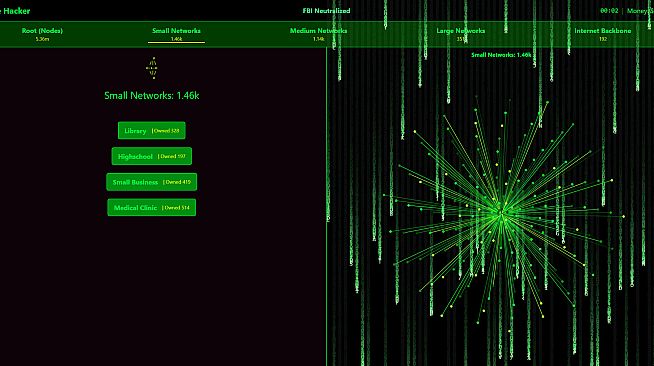Click the FBI Neutralized status text

click(326, 11)
